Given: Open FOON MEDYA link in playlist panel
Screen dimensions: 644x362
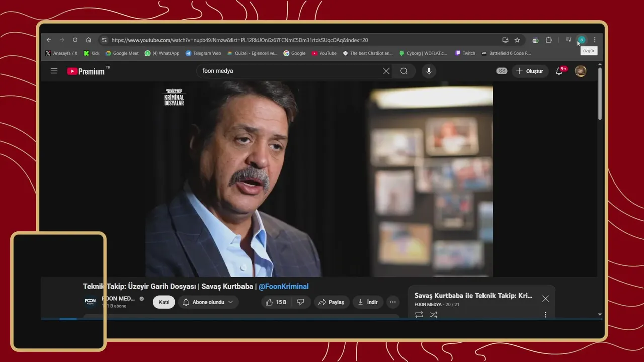Looking at the screenshot, I should pos(428,305).
